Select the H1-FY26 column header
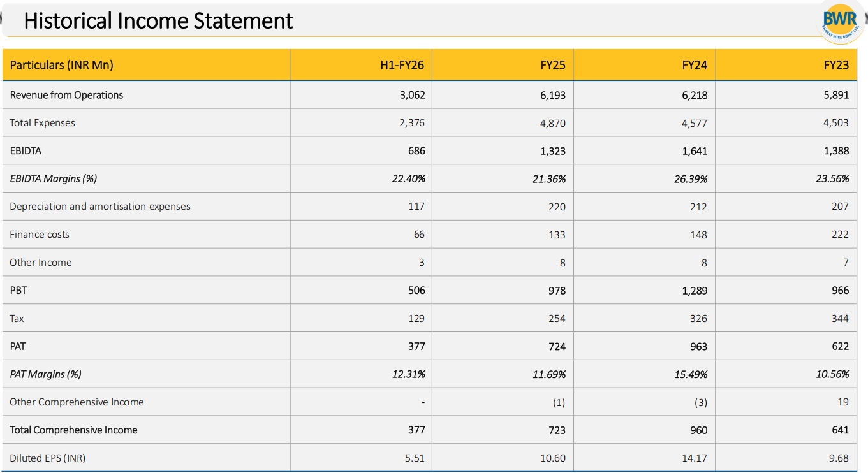 [x=402, y=65]
